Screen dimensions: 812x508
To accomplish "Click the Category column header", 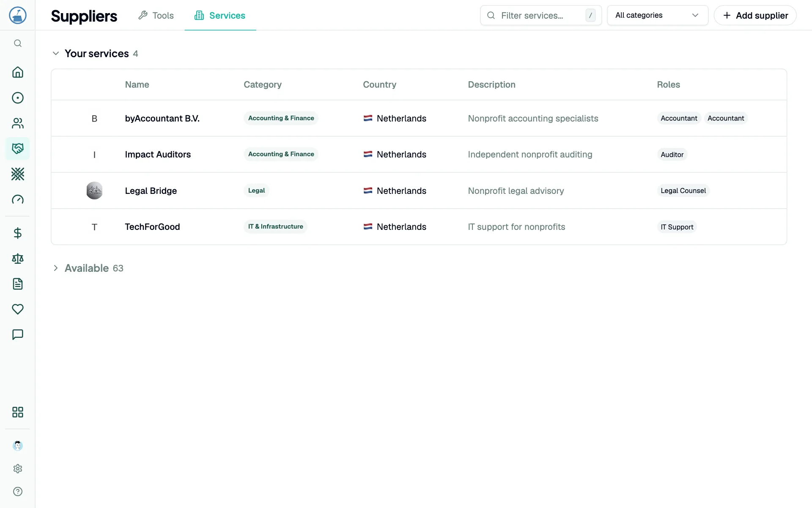I will coord(263,85).
